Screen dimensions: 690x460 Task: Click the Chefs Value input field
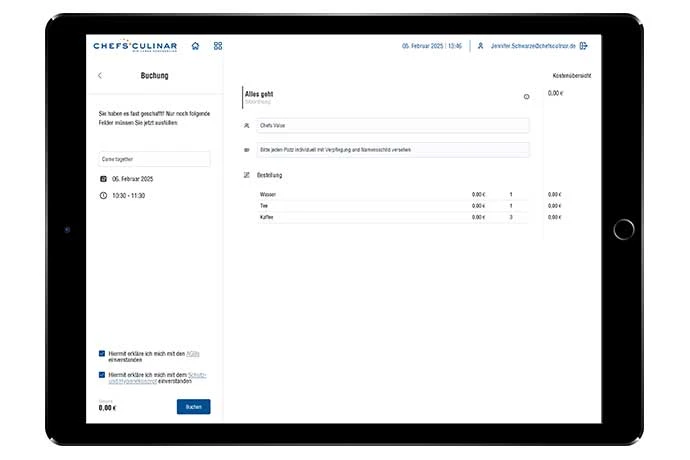click(392, 126)
